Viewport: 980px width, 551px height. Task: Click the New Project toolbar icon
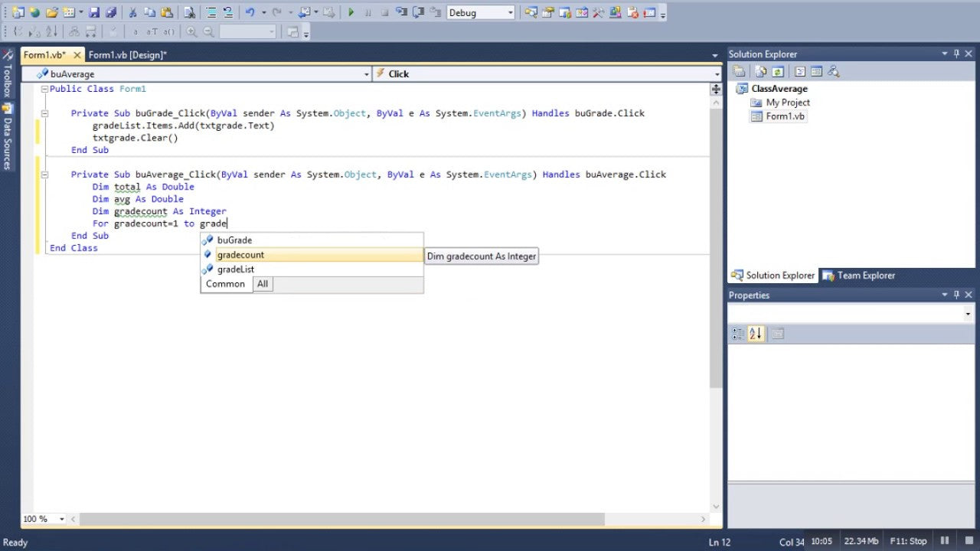click(x=18, y=12)
